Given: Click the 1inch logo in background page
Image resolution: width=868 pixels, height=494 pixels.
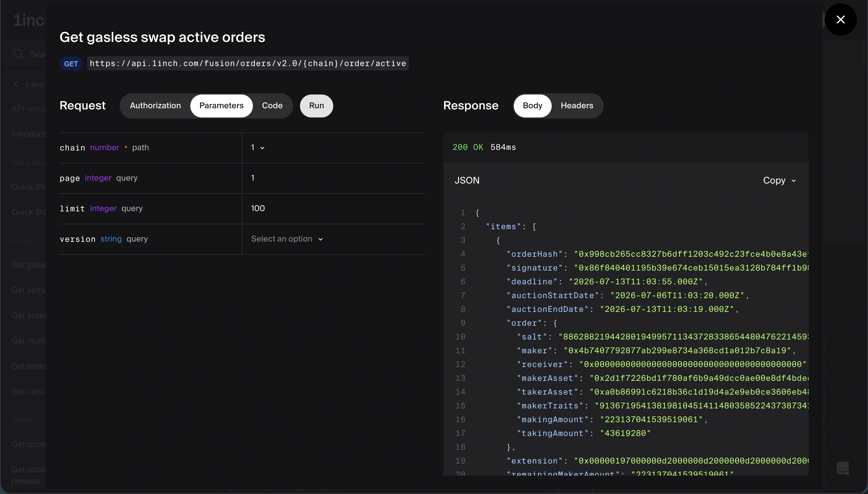Looking at the screenshot, I should coord(29,20).
